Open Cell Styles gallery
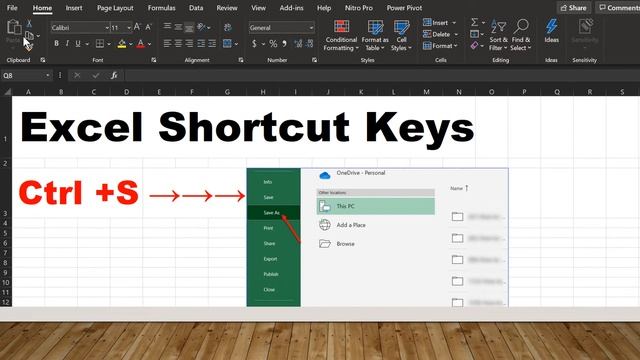640x360 pixels. (401, 35)
